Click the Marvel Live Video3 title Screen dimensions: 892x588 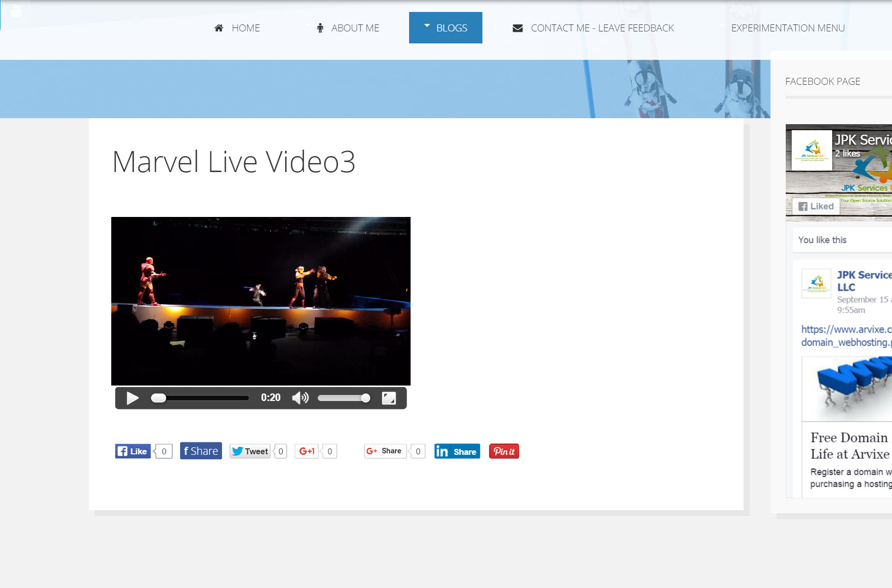pos(233,162)
